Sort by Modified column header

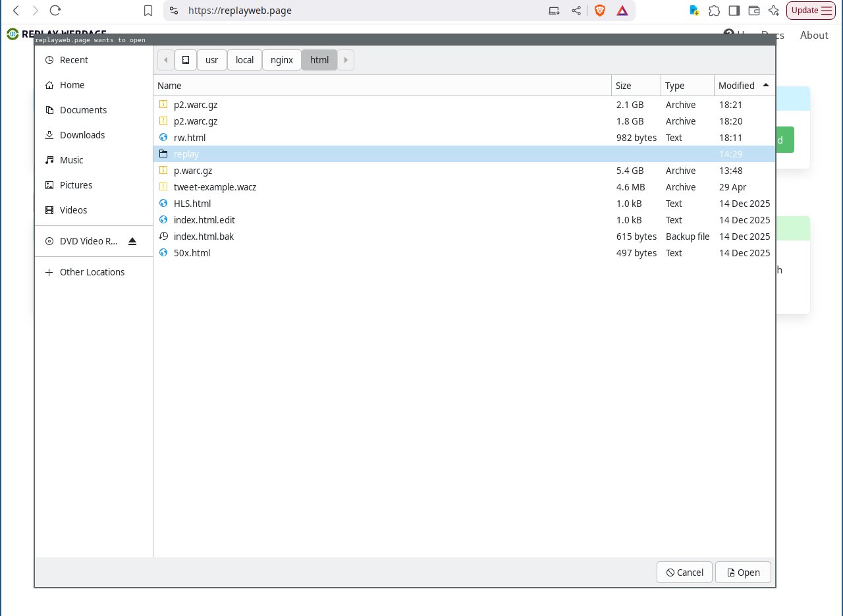tap(744, 86)
